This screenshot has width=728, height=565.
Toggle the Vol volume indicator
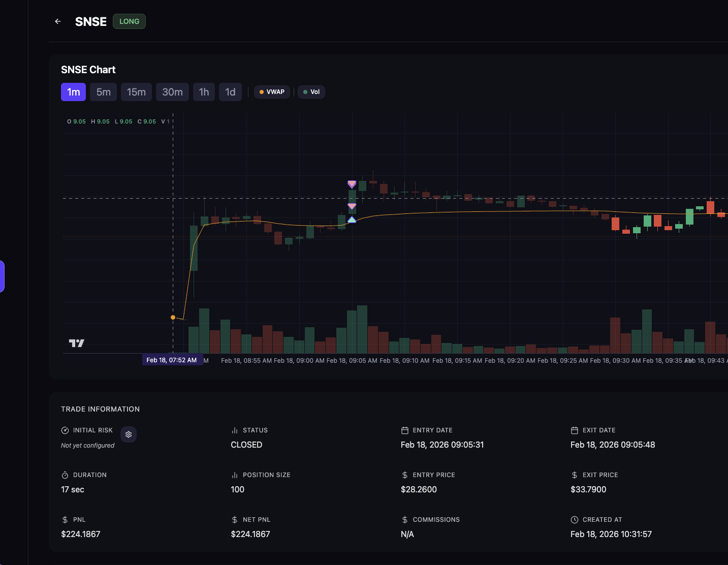click(x=311, y=92)
